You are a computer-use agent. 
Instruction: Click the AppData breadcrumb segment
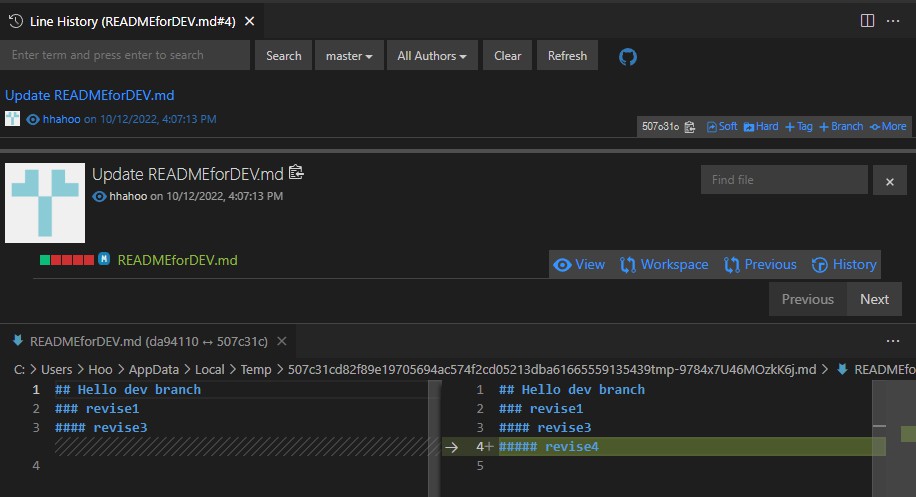154,370
